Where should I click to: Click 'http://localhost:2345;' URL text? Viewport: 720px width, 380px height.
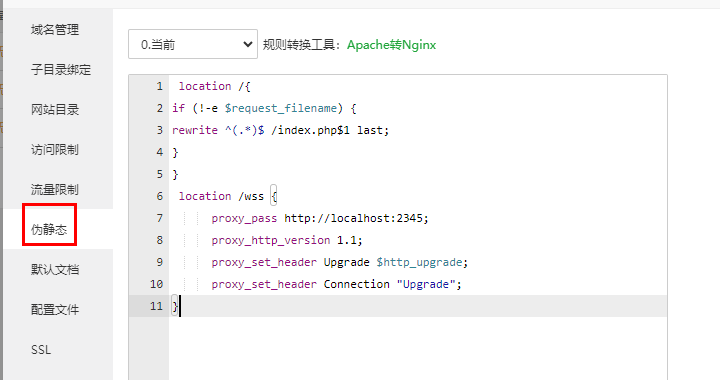tap(356, 218)
